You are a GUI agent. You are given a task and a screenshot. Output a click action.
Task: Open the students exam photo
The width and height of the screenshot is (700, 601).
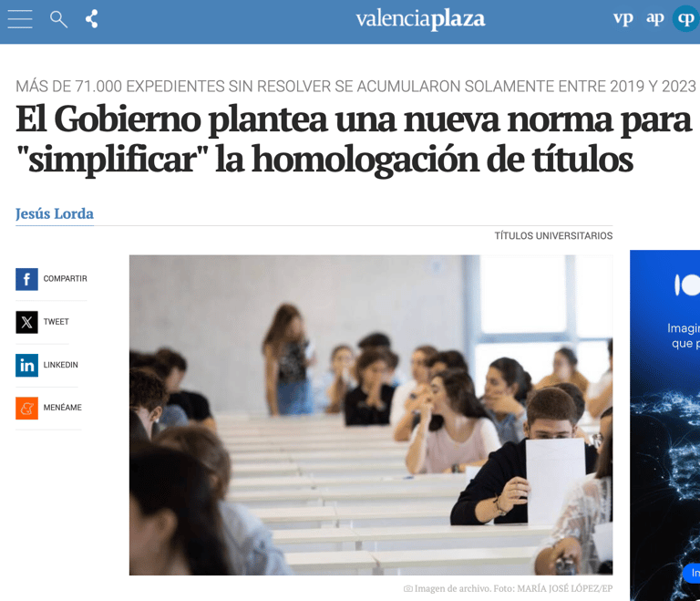(x=371, y=415)
